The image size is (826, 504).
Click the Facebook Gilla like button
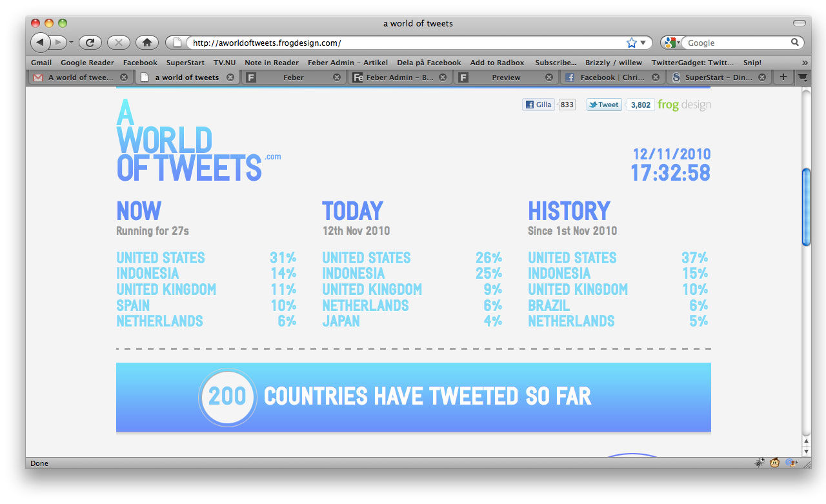coord(538,105)
